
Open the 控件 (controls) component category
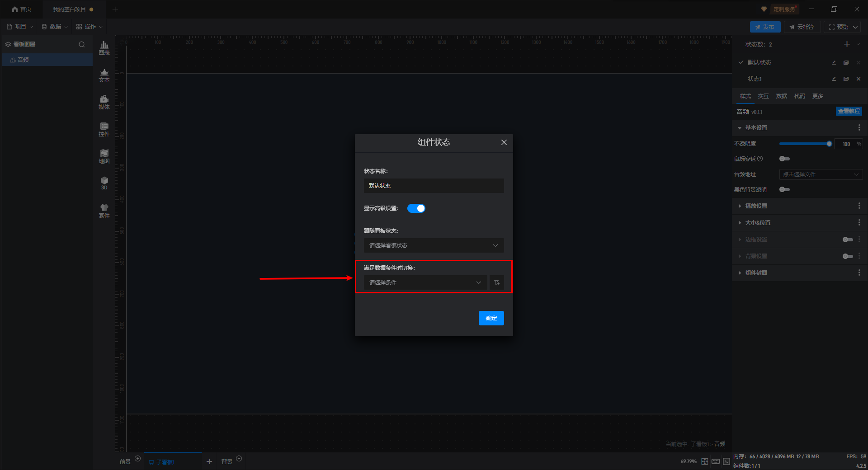pos(104,129)
